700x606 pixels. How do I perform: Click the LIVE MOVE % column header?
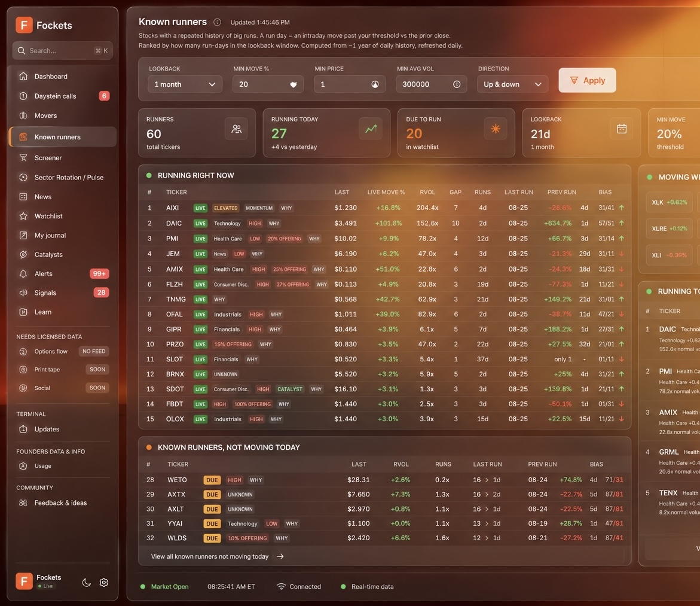tap(386, 192)
